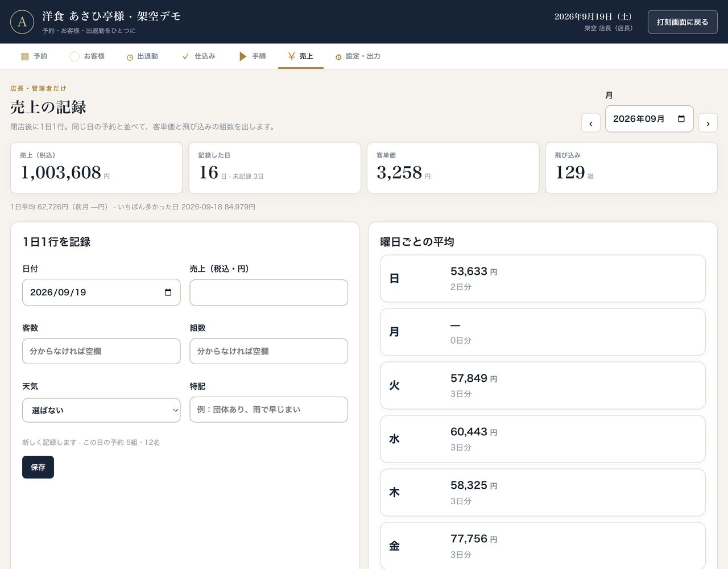This screenshot has width=728, height=569.
Task: Click the 3,258 客単価 value
Action: click(x=399, y=172)
